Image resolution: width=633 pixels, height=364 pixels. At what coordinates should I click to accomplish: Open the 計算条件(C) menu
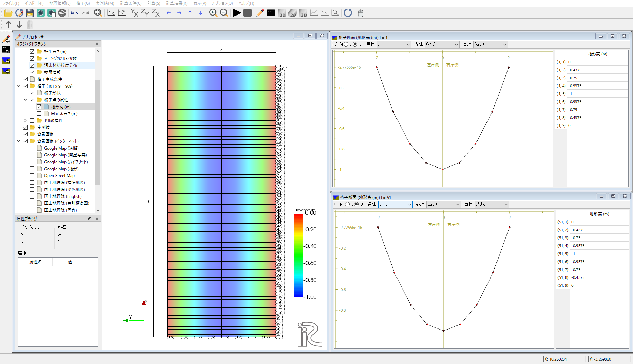click(131, 3)
